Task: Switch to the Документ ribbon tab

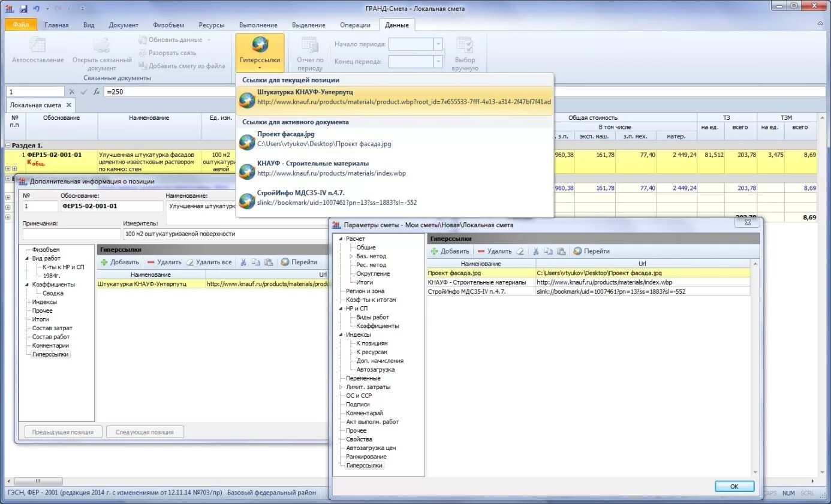Action: click(x=124, y=25)
